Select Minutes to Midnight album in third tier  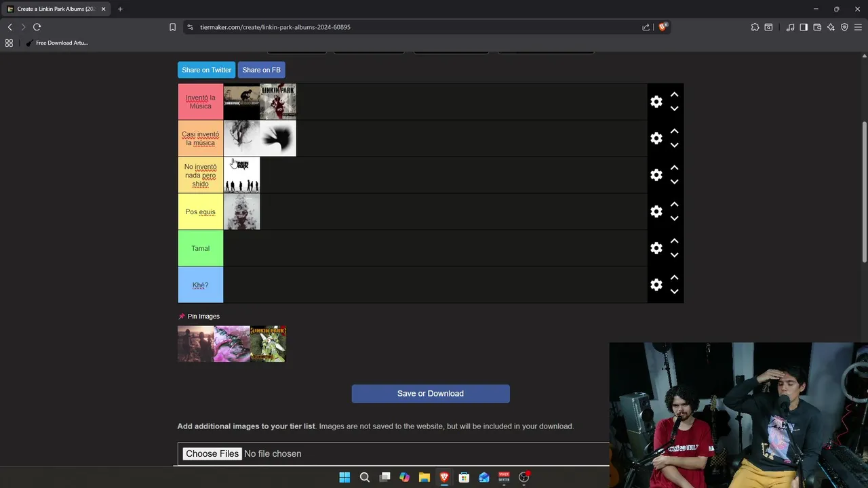pos(241,175)
